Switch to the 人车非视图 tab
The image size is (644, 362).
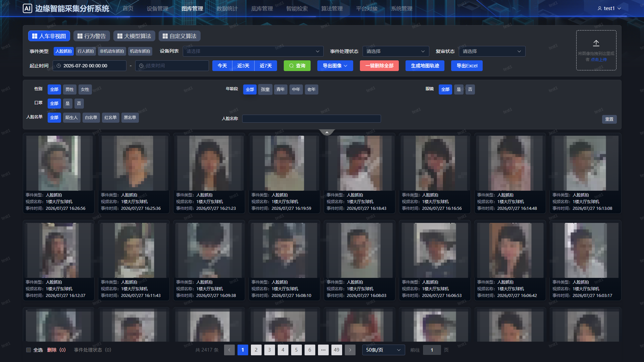coord(49,36)
